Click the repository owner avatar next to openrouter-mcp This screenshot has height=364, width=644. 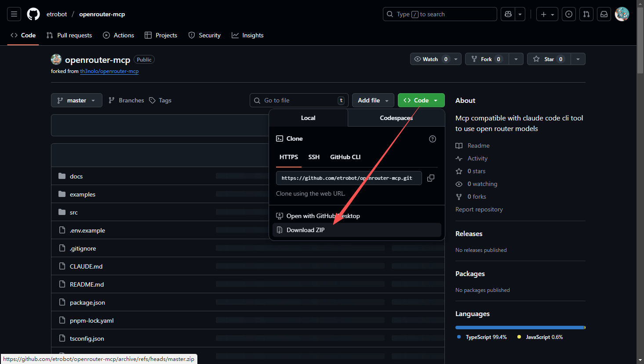click(x=56, y=59)
